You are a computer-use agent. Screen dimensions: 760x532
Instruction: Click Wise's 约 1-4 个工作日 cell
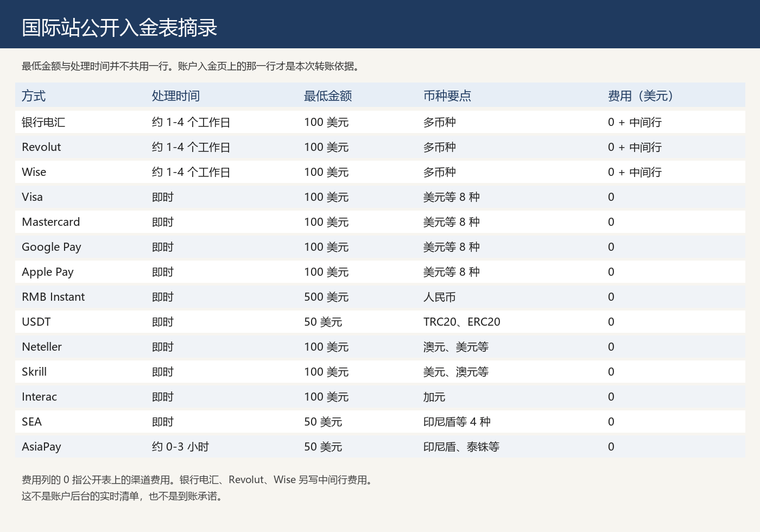point(191,172)
